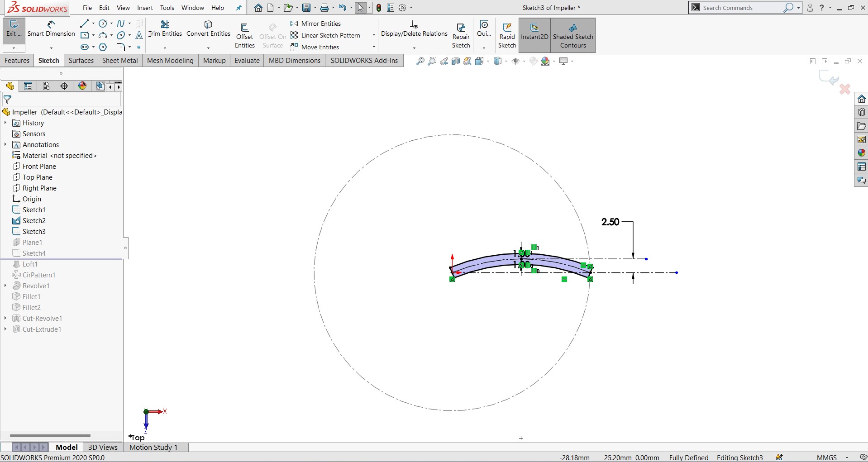The height and width of the screenshot is (462, 868).
Task: Open Convert Entities dropdown arrow
Action: point(208,48)
